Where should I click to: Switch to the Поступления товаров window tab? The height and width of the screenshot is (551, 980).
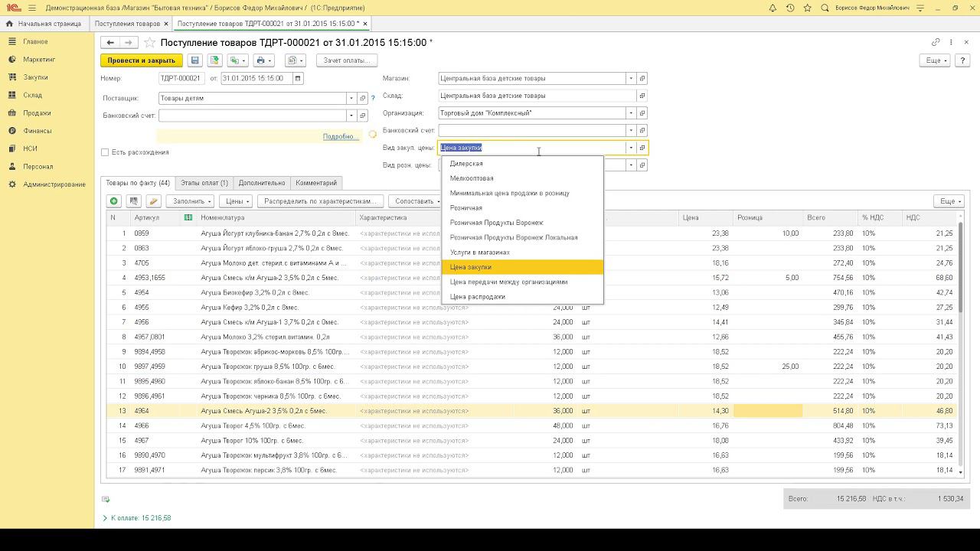pyautogui.click(x=128, y=24)
